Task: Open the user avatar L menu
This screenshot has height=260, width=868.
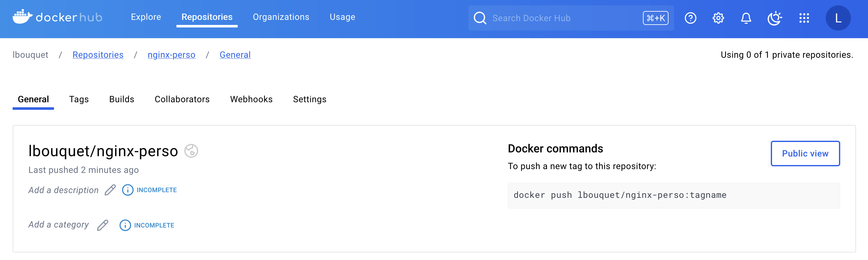Action: [838, 18]
